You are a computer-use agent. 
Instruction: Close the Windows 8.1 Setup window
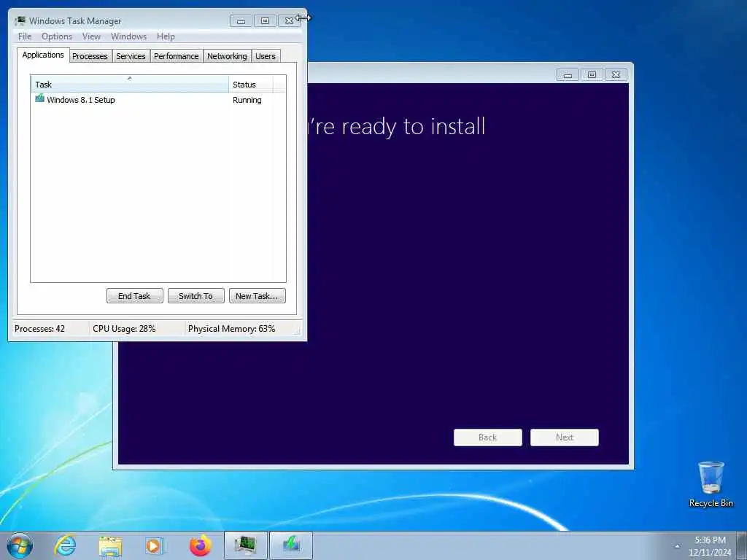(616, 75)
